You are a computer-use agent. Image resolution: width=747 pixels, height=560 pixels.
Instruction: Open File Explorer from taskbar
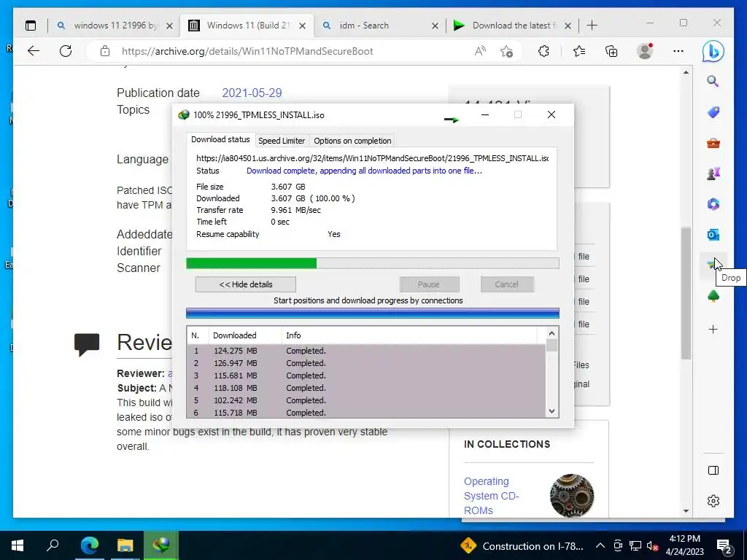(125, 545)
